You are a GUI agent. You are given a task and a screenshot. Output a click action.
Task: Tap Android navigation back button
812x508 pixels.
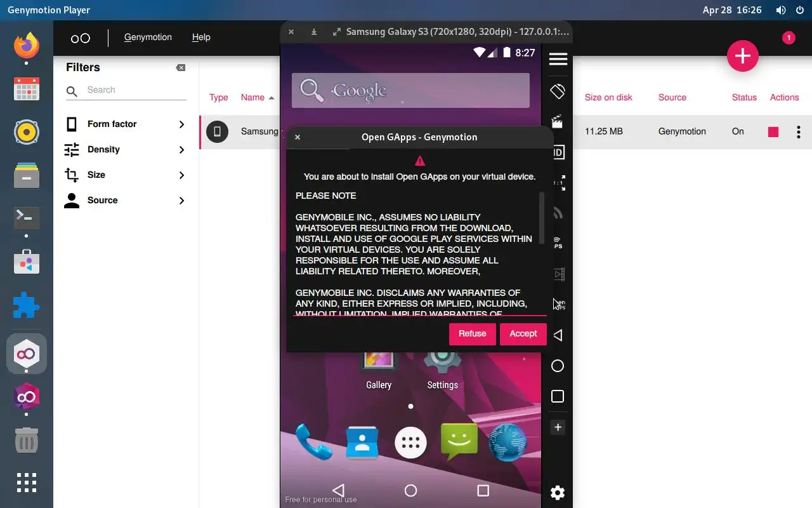click(x=338, y=490)
